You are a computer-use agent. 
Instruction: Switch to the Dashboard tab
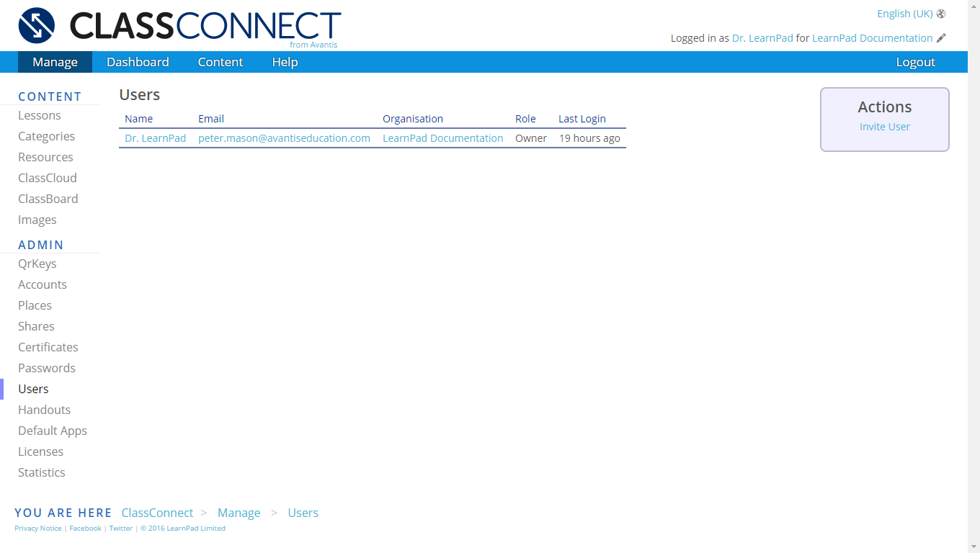click(138, 62)
